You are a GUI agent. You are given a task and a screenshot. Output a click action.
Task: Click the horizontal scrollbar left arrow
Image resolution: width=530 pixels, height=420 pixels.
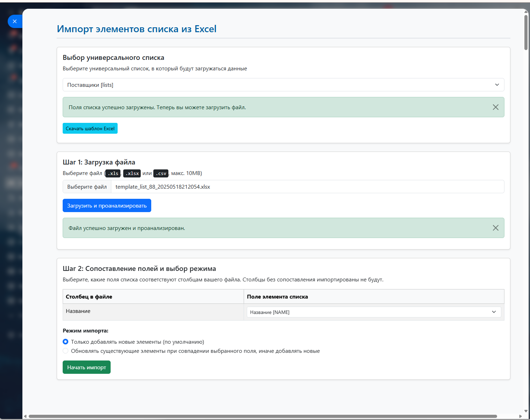(25, 416)
